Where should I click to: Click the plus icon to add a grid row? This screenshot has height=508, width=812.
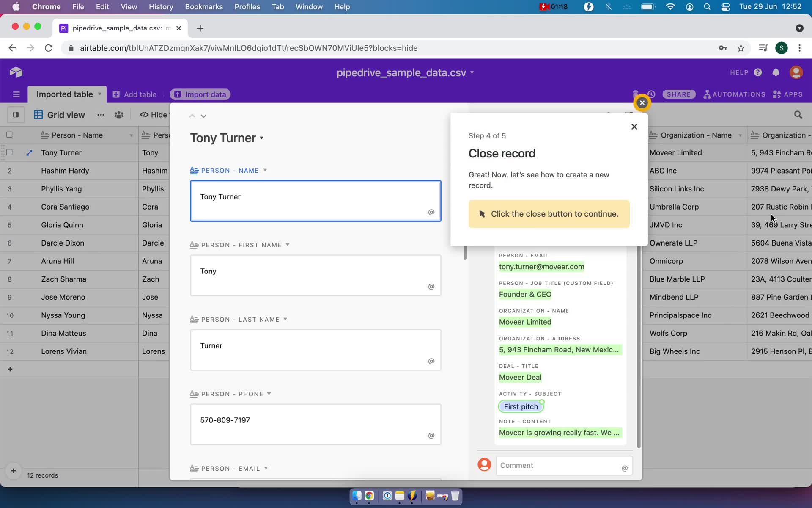[10, 369]
